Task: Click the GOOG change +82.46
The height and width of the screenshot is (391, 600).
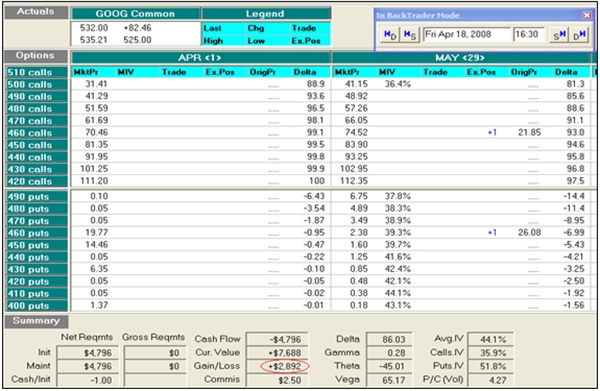Action: 137,28
